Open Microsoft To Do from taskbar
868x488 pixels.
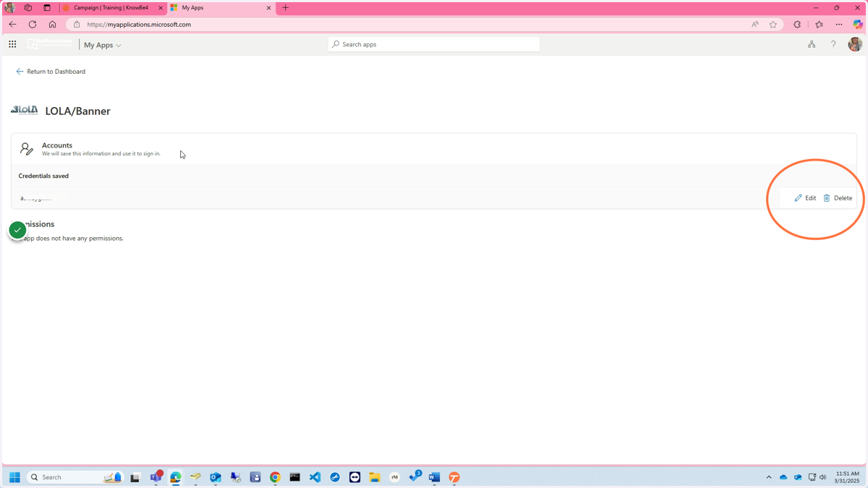(414, 477)
